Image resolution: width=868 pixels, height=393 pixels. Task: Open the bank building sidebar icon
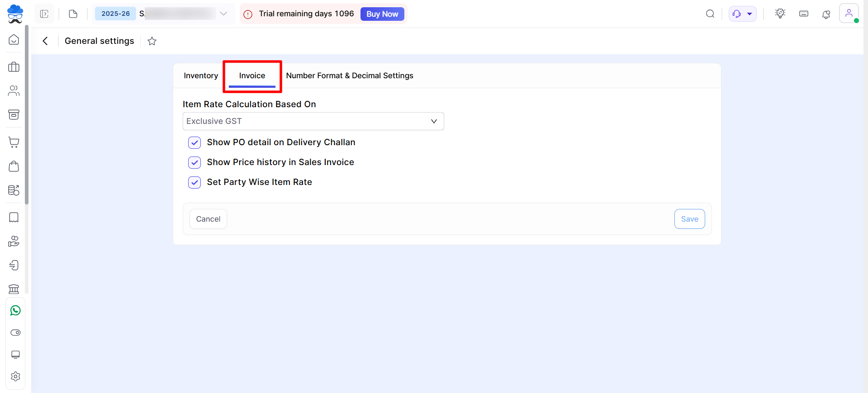coord(14,289)
